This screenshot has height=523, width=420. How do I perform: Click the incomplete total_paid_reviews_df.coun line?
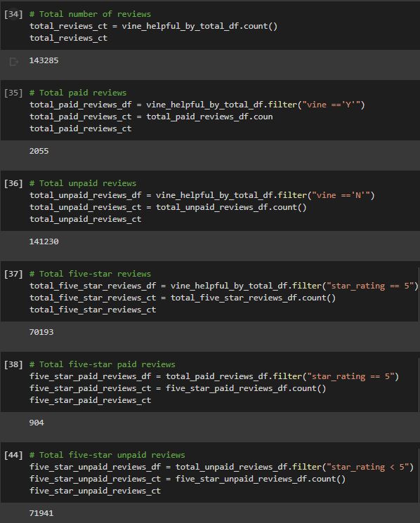tap(151, 117)
